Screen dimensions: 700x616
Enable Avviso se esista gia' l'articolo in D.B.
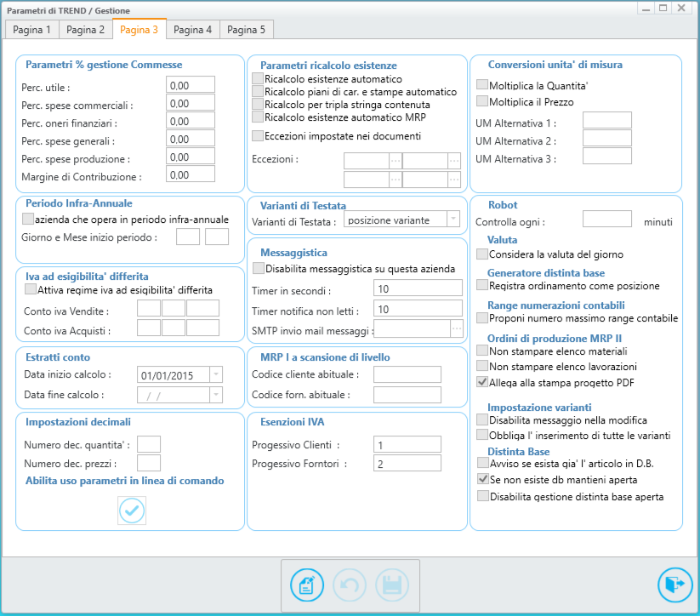tap(483, 462)
